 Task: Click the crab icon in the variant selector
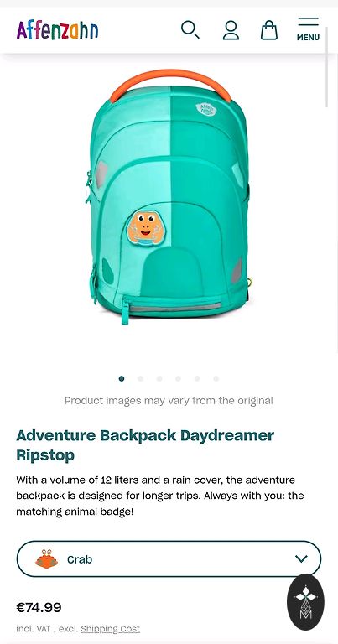46,559
